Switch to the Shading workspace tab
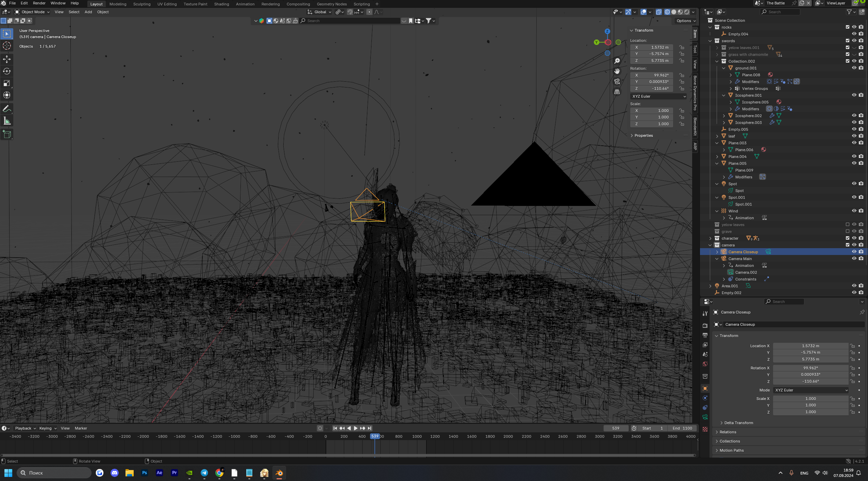Image resolution: width=868 pixels, height=481 pixels. click(x=221, y=4)
